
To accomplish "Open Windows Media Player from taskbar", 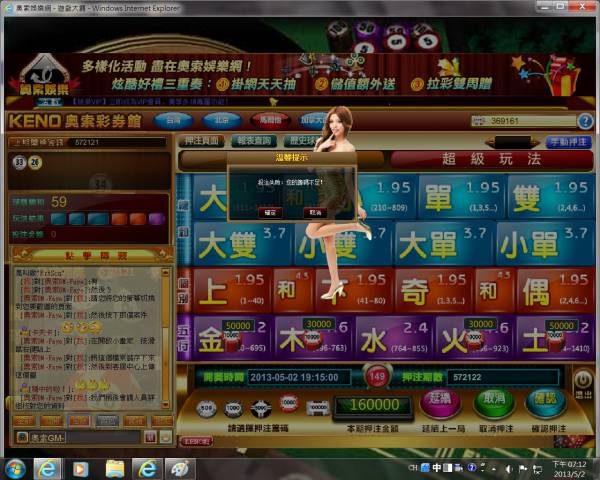I will (x=80, y=469).
